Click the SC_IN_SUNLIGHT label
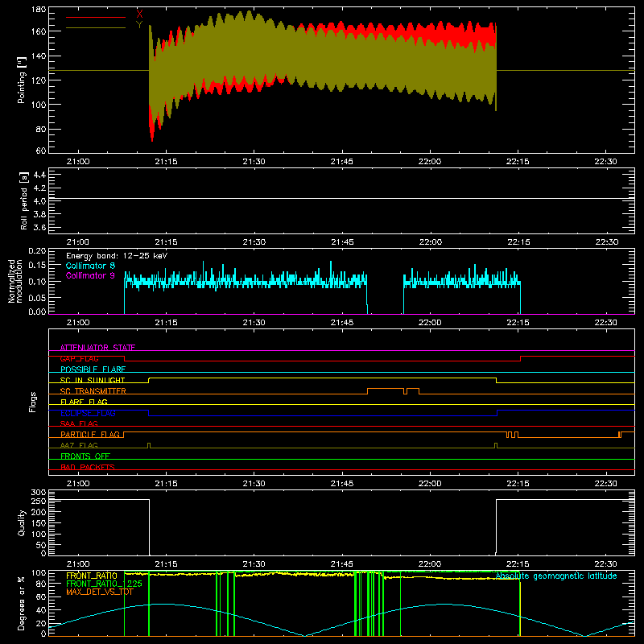 pos(93,380)
